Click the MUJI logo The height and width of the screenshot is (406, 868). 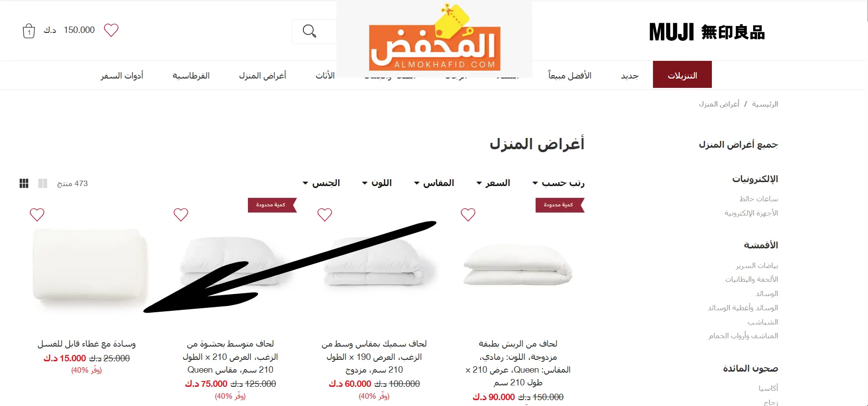[x=706, y=32]
